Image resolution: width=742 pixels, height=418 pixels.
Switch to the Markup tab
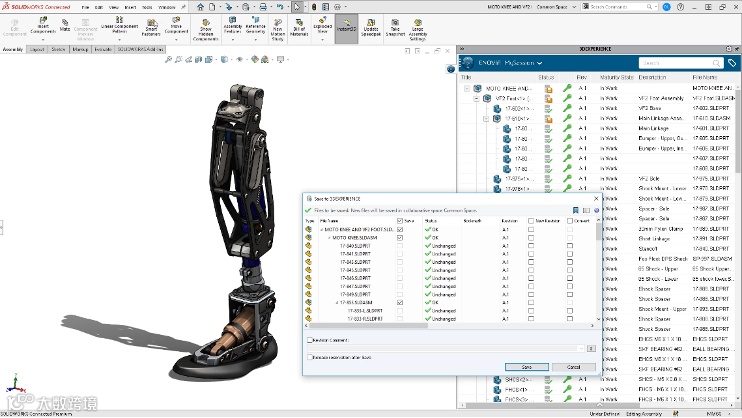pyautogui.click(x=80, y=49)
